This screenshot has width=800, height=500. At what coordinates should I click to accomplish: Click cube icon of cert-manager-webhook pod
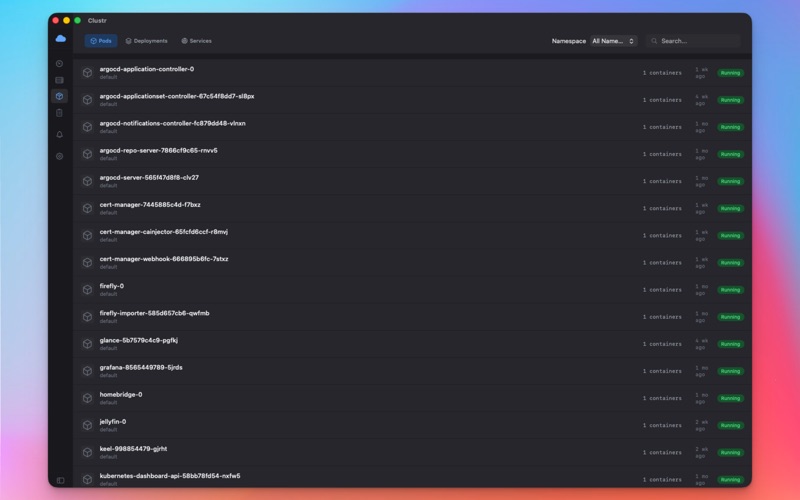click(x=87, y=262)
